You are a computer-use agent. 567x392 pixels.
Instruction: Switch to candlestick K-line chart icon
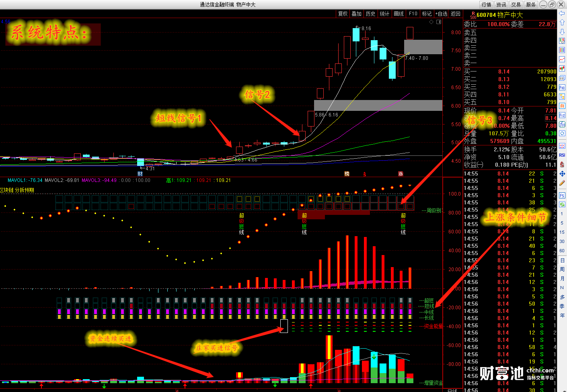coord(562,69)
